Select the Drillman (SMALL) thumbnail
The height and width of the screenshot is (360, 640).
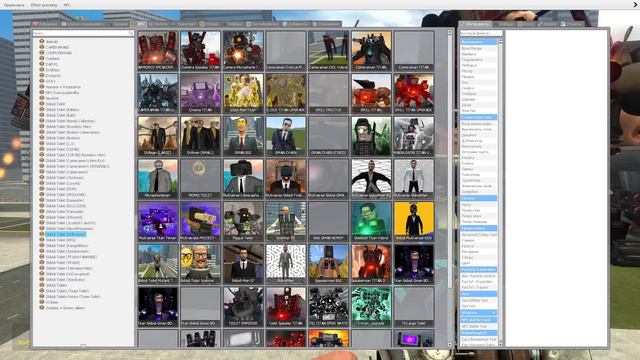coord(200,136)
